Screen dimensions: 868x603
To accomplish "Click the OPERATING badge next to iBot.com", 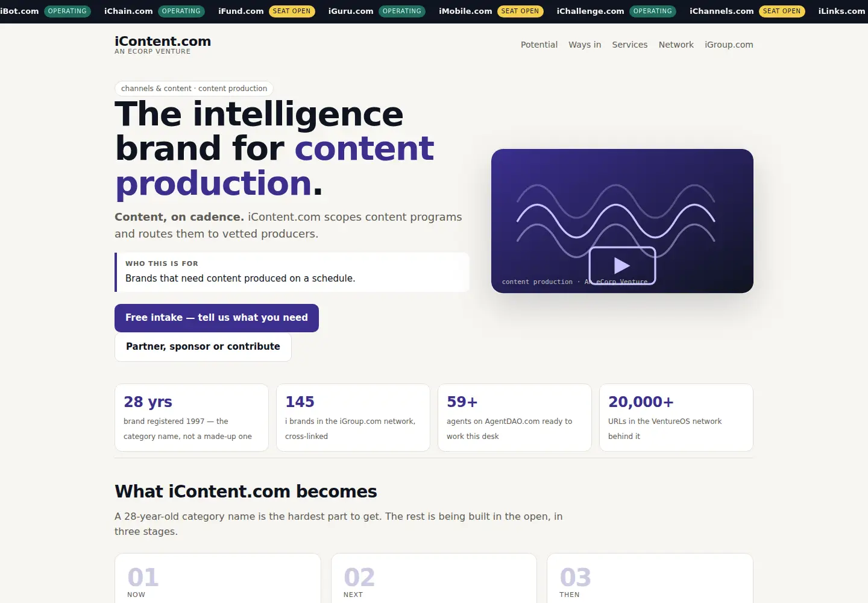I will pyautogui.click(x=68, y=11).
